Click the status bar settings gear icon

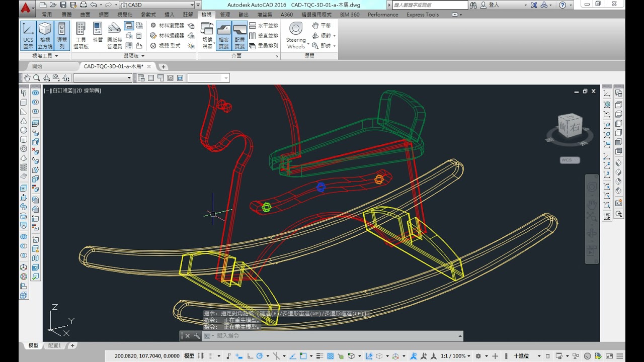point(478,356)
